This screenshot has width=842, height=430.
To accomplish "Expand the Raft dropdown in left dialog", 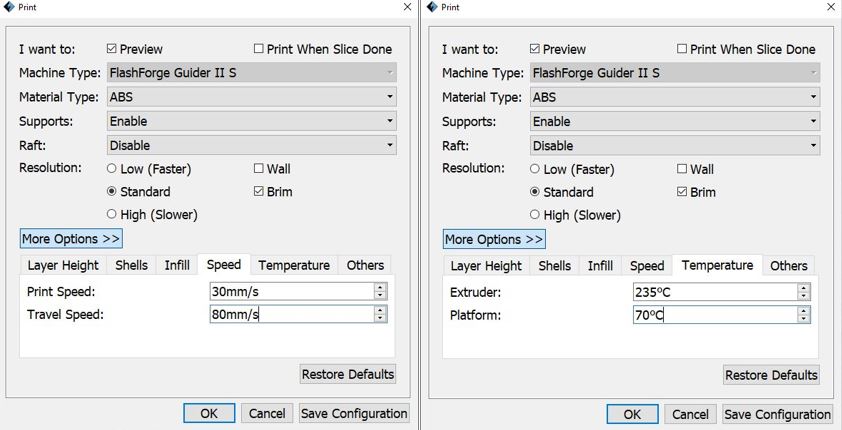I will 252,145.
